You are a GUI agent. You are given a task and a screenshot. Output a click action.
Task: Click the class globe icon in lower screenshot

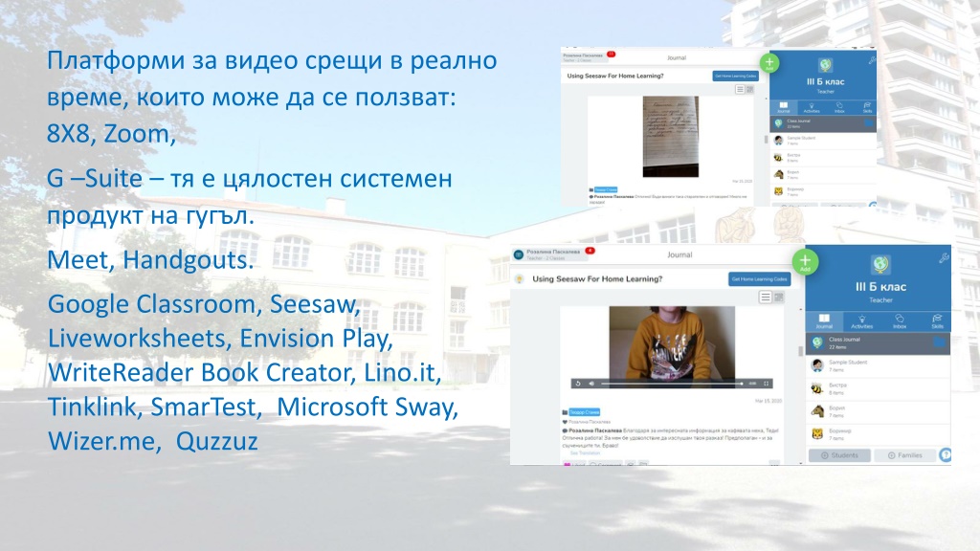[x=880, y=265]
